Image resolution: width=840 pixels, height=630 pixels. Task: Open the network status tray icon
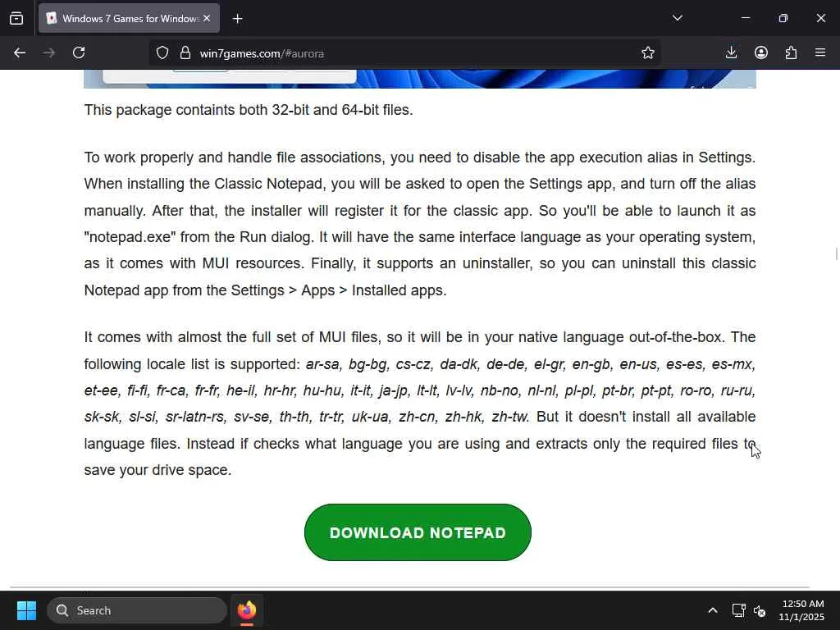coord(739,610)
